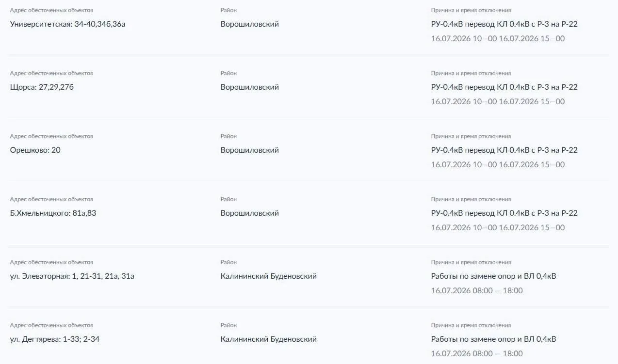Click the РУ-0.4кВ reason in the Орешково row
618x364 pixels.
click(x=504, y=150)
